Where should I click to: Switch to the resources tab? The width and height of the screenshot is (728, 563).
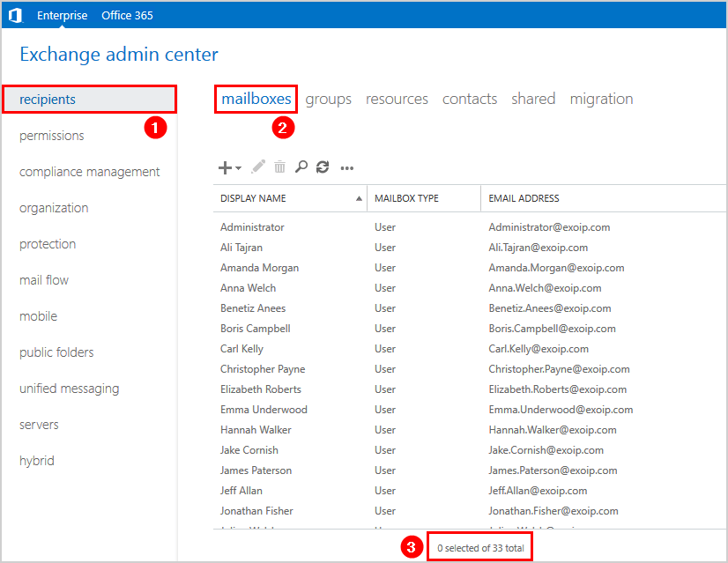tap(397, 99)
